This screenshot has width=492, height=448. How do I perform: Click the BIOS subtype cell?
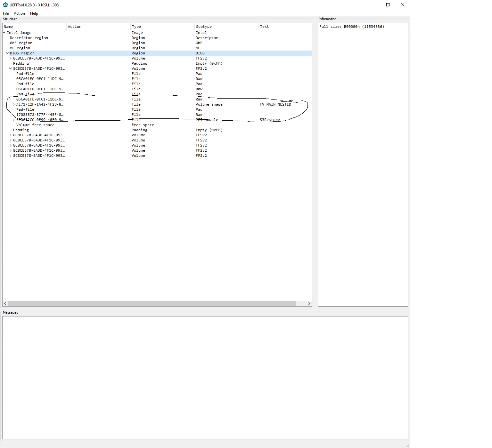click(200, 53)
